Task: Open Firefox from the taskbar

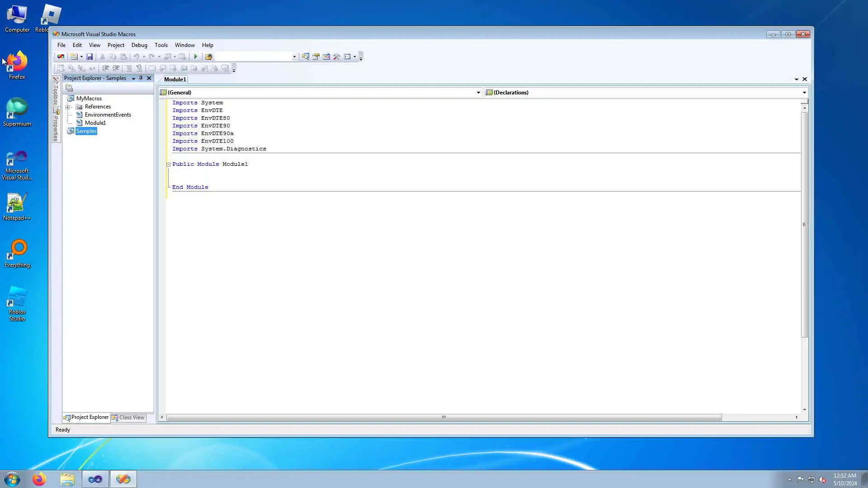Action: [x=39, y=479]
